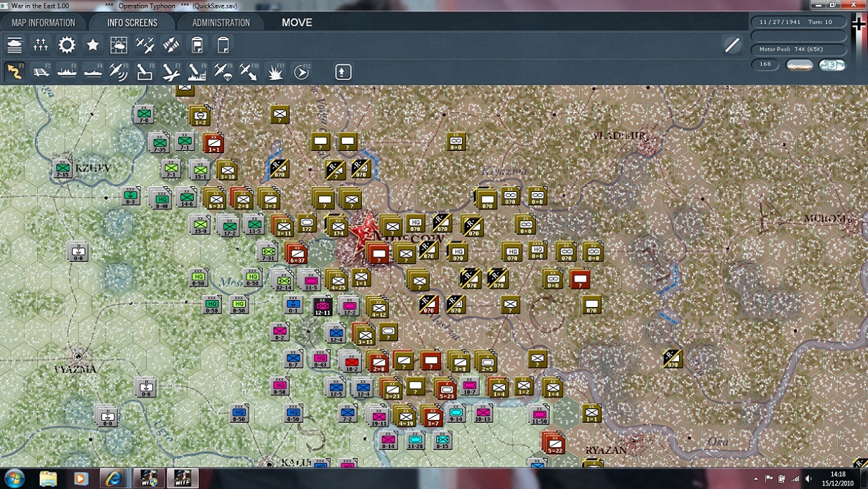The image size is (868, 489).
Task: Open the Administration tab
Action: 221,22
